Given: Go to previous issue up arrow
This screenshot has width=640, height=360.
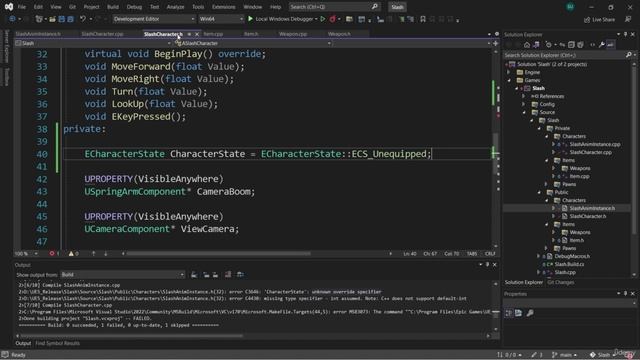Looking at the screenshot, I should click(93, 253).
